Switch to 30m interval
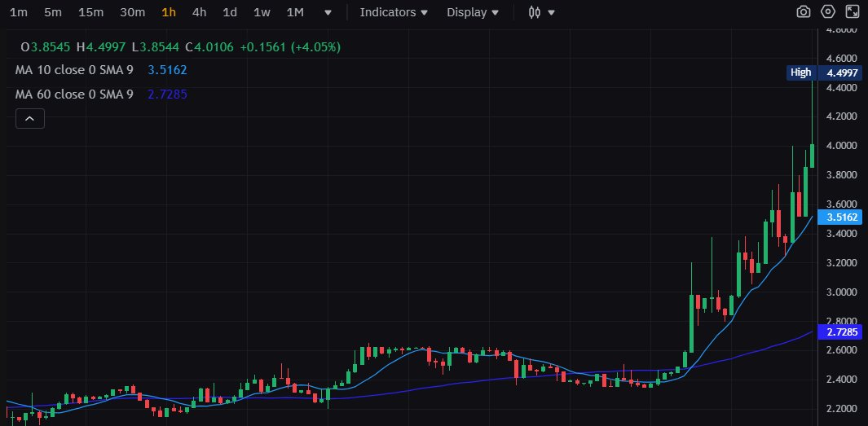The height and width of the screenshot is (426, 868). click(x=132, y=12)
